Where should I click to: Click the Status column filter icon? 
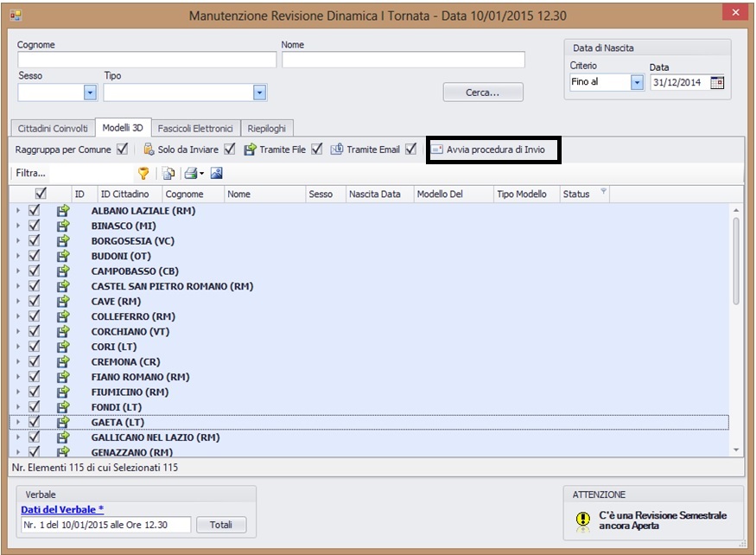[x=603, y=192]
